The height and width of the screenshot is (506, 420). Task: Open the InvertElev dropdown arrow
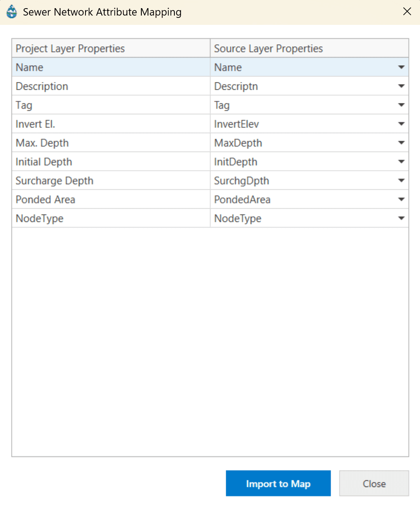point(401,124)
